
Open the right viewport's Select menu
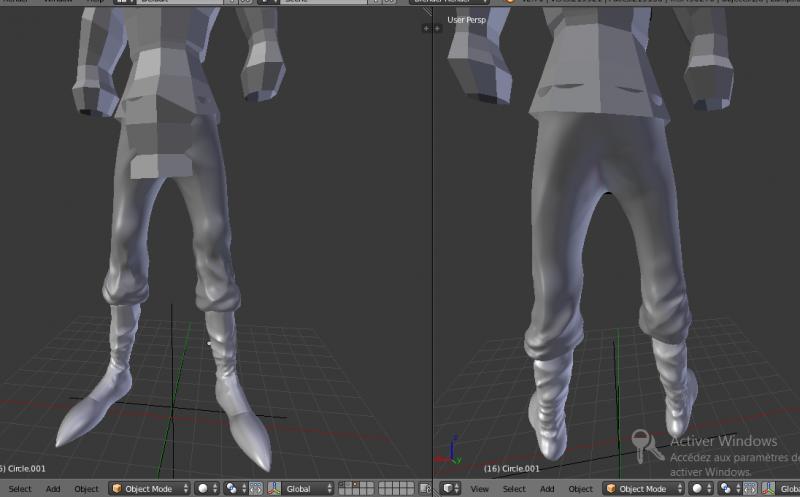[x=514, y=489]
